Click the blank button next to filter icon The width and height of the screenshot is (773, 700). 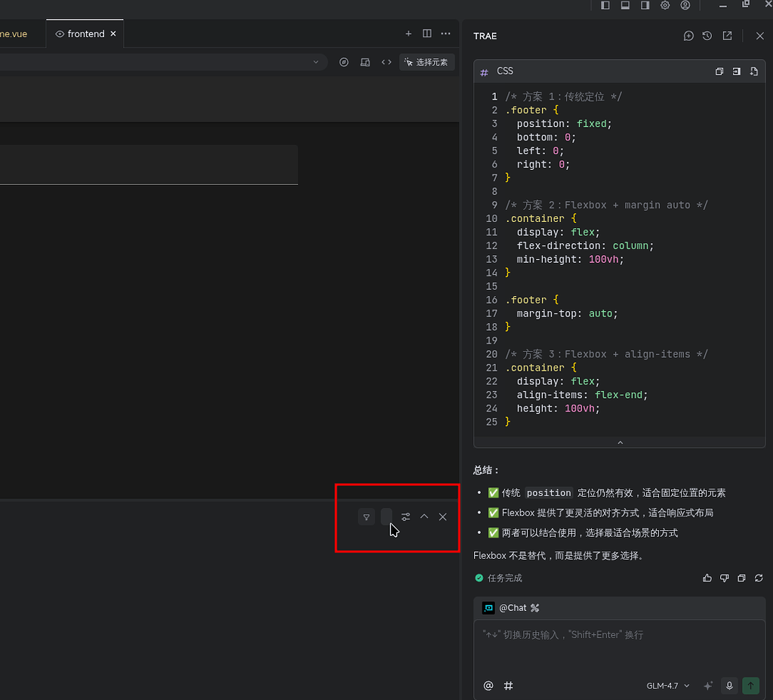click(x=386, y=517)
